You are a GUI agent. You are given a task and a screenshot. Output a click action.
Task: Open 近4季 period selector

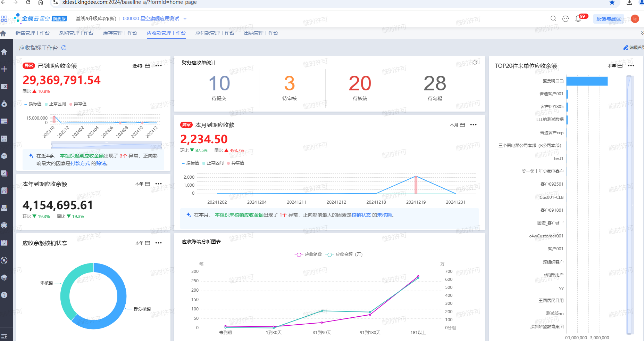[x=141, y=66]
